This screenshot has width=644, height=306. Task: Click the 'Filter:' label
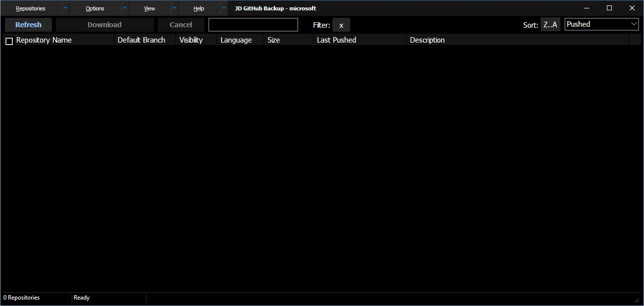pos(322,25)
